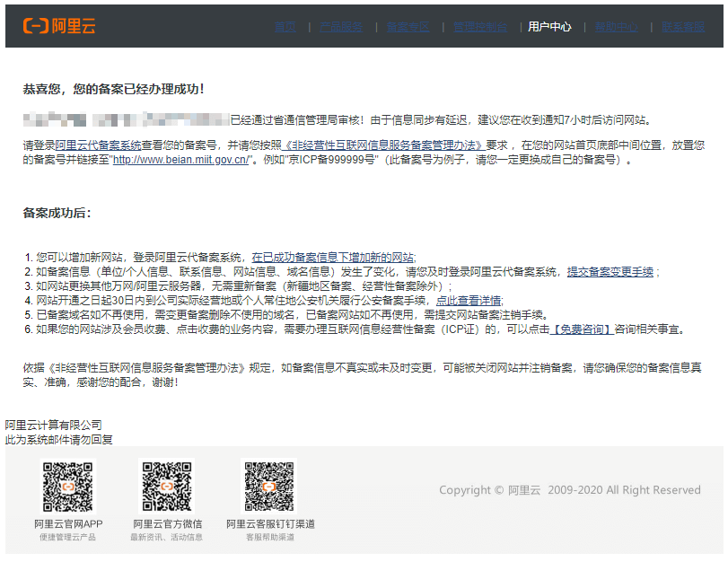Select the 备案成功后: heading

[57, 213]
